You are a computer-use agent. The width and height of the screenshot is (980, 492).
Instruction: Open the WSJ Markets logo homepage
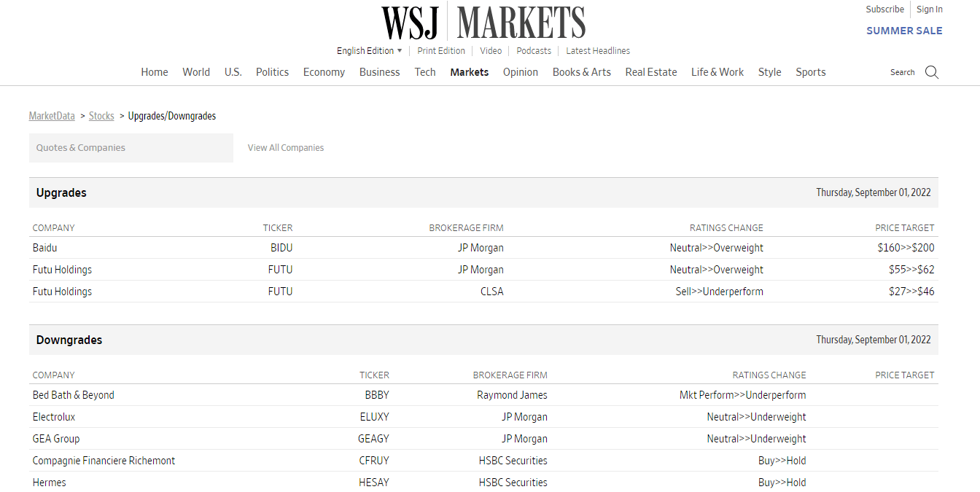click(x=483, y=22)
